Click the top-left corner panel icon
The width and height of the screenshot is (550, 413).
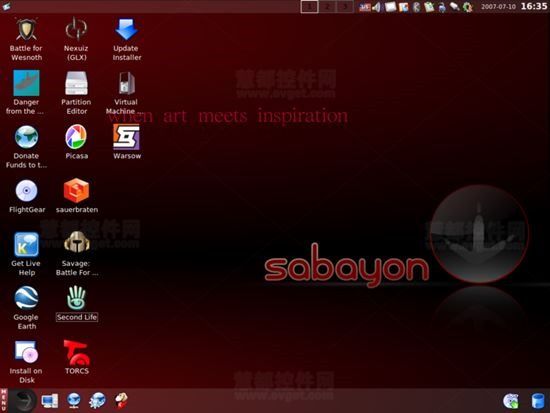click(6, 6)
